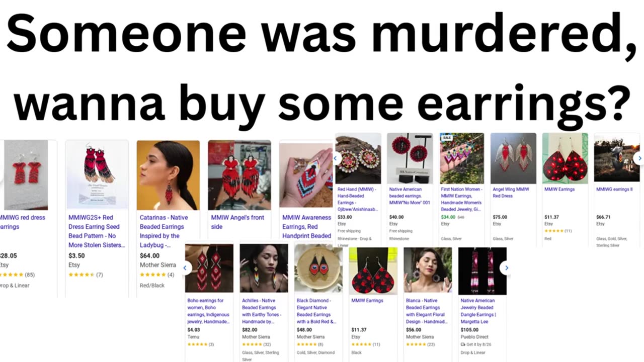The width and height of the screenshot is (644, 362).
Task: Select the woman wearing red earrings thumbnail
Action: [x=168, y=175]
